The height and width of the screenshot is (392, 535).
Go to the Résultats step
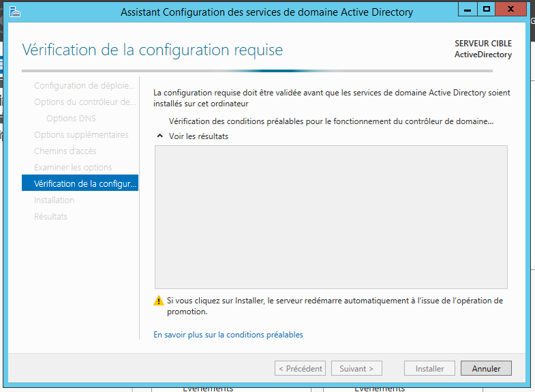click(50, 217)
